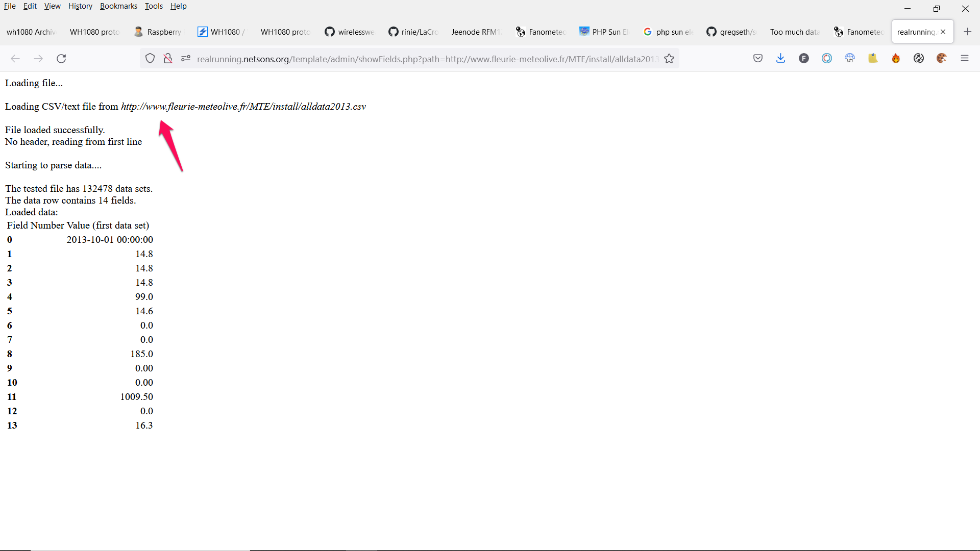The height and width of the screenshot is (551, 980).
Task: Switch to PHP Sun tab
Action: click(x=604, y=32)
